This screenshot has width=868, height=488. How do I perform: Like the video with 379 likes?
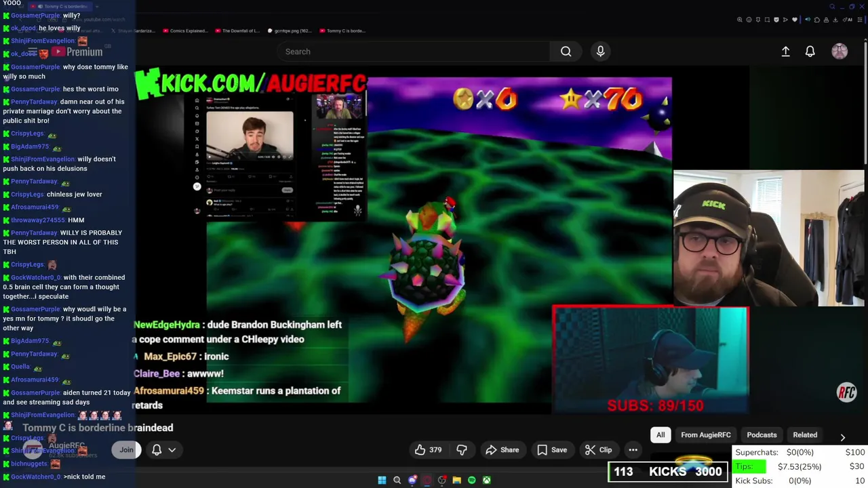(x=428, y=449)
